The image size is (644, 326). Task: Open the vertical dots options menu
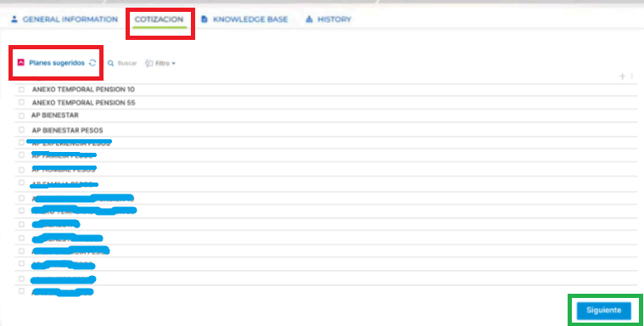pos(631,76)
